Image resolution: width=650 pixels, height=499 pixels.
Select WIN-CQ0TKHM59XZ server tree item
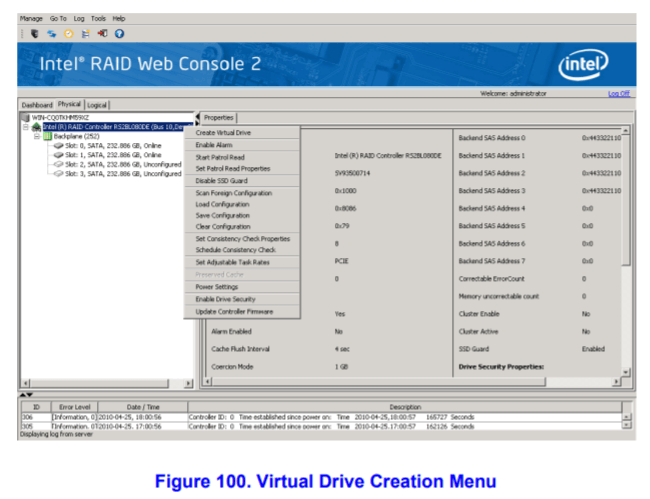60,118
